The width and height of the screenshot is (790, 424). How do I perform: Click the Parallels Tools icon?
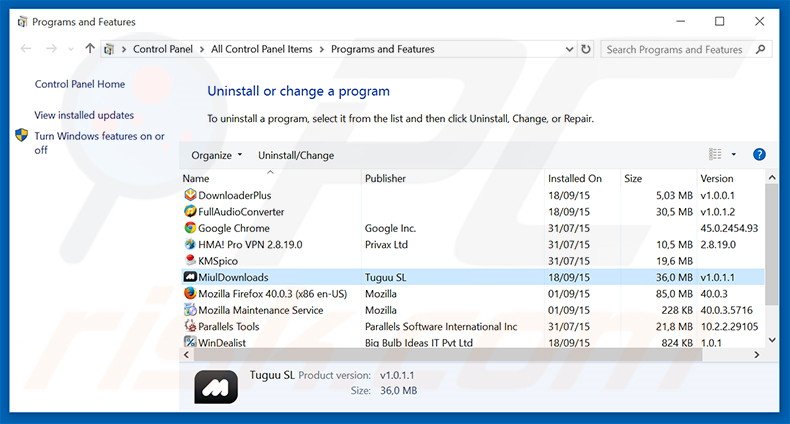pyautogui.click(x=190, y=326)
